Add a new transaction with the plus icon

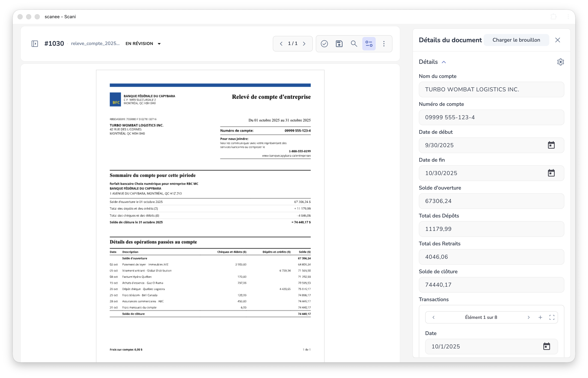click(x=540, y=317)
